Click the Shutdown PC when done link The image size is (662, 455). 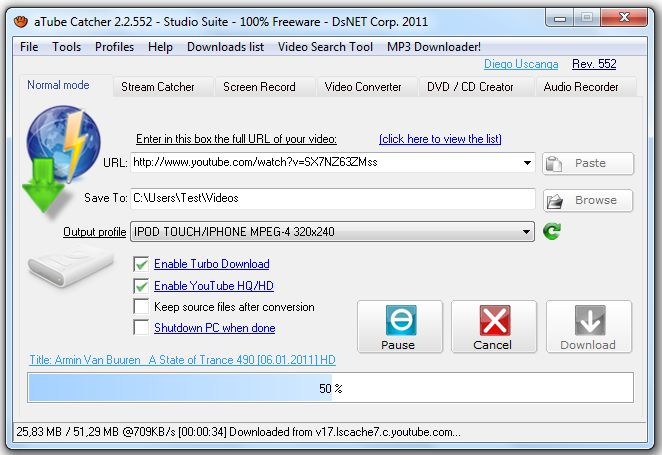(214, 328)
